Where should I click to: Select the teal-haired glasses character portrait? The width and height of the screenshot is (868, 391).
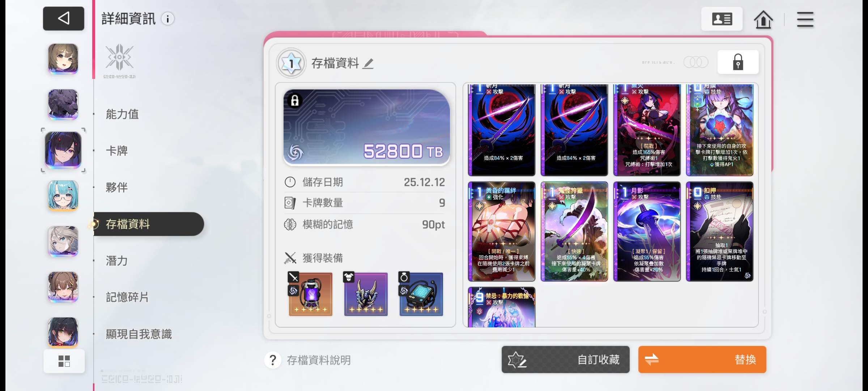point(63,195)
